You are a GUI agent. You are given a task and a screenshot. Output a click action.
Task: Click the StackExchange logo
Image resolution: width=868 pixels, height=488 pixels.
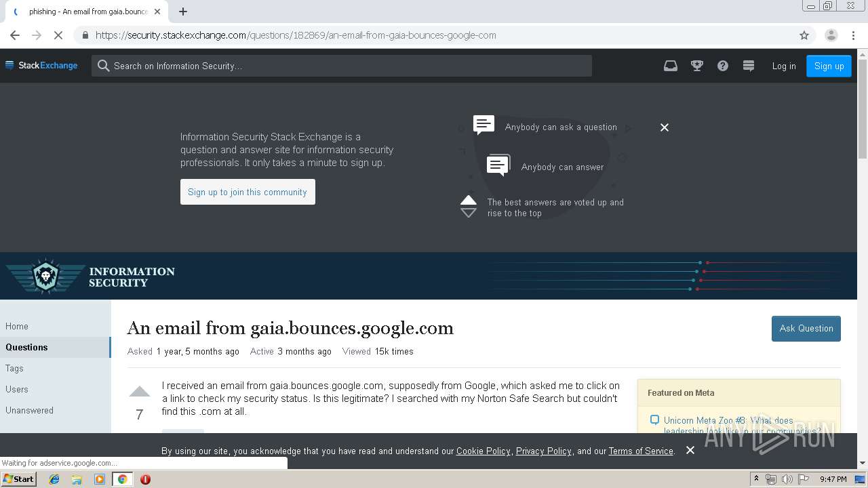(41, 66)
